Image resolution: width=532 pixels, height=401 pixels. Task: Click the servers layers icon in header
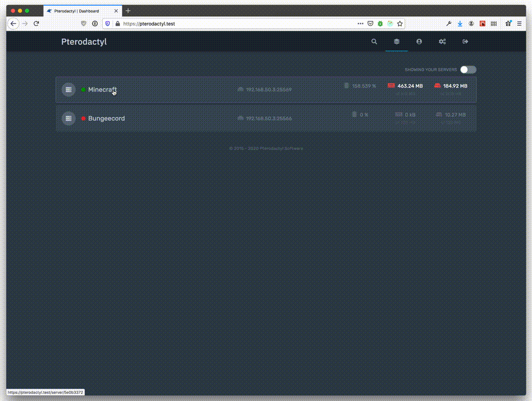(396, 42)
